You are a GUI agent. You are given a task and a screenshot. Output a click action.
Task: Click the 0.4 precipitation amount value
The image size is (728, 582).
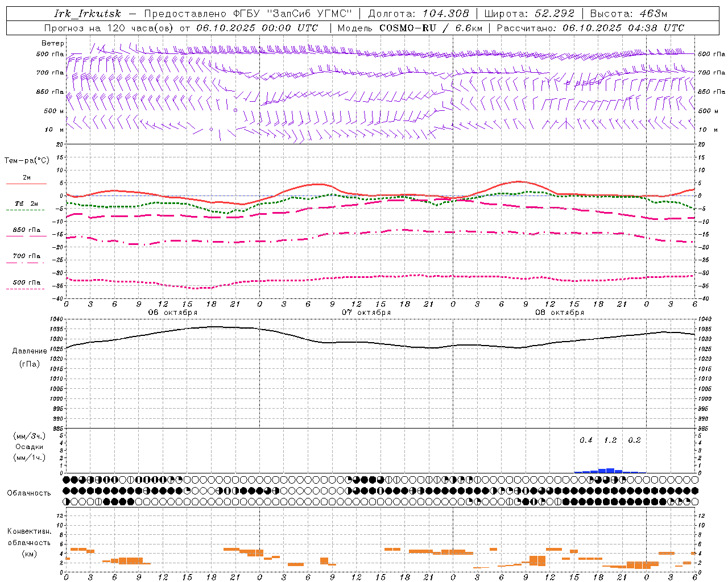(x=586, y=440)
